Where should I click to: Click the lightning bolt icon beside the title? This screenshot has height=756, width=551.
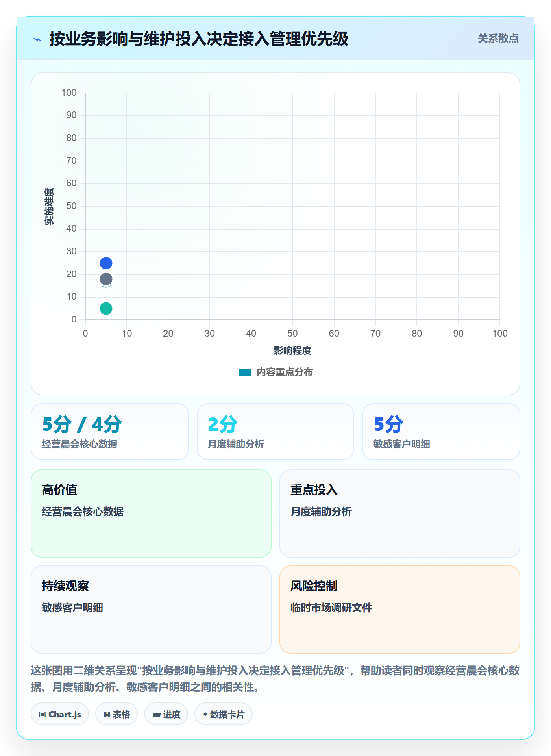click(x=37, y=39)
